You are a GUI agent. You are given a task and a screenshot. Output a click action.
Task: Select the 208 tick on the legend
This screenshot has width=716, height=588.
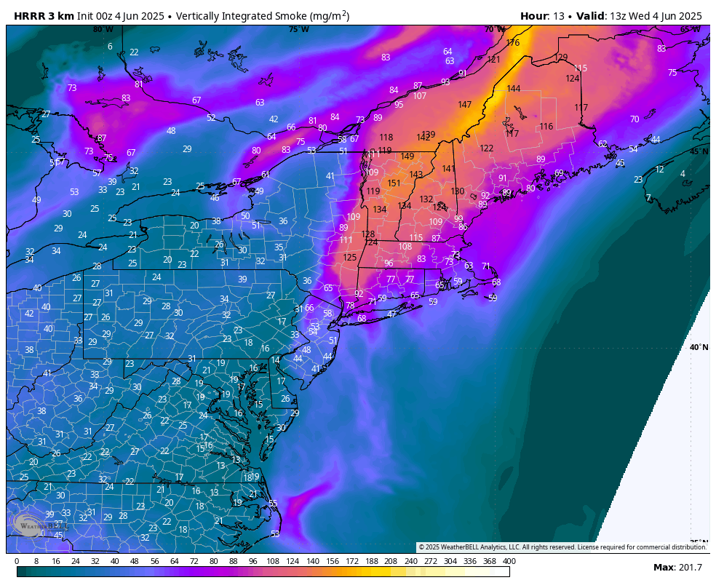[391, 561]
